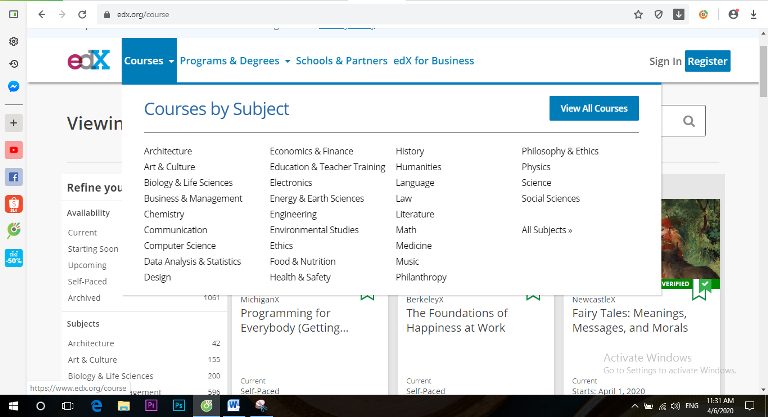Open sidebar history clock icon
The height and width of the screenshot is (417, 768).
14,64
